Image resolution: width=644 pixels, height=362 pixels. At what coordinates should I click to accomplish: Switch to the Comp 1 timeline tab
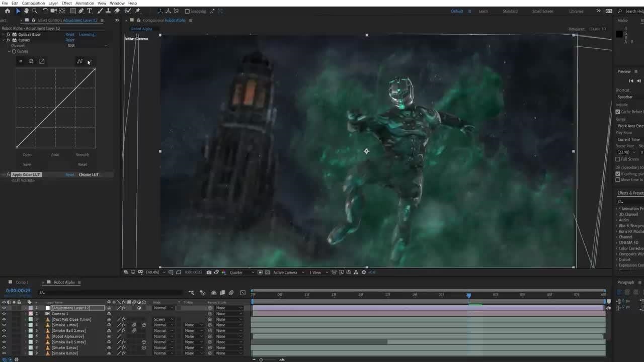[x=22, y=282]
